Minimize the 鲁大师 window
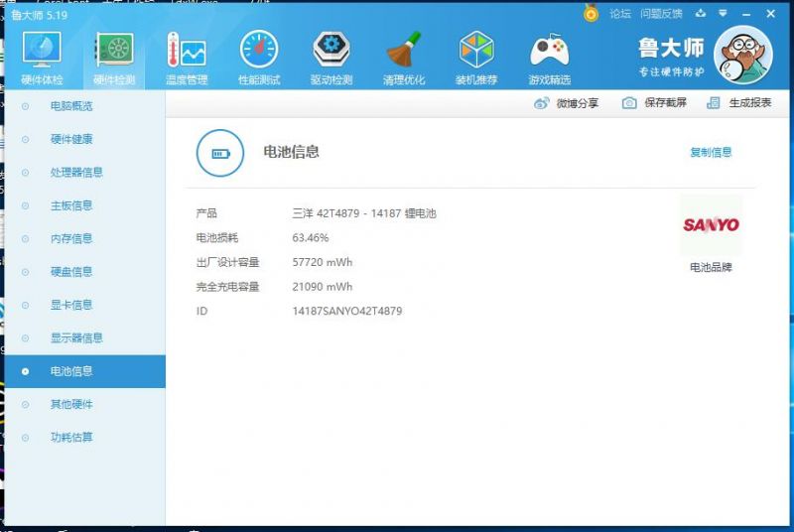The width and height of the screenshot is (794, 532). click(x=746, y=14)
